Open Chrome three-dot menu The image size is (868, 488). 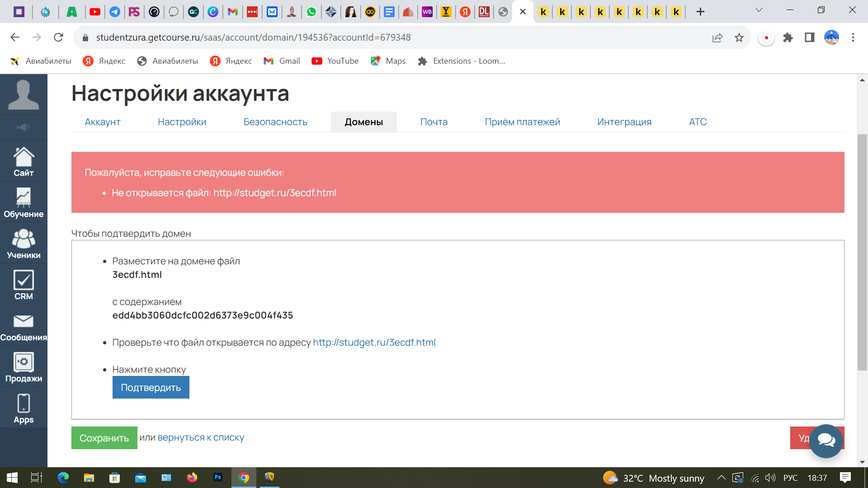(x=853, y=38)
